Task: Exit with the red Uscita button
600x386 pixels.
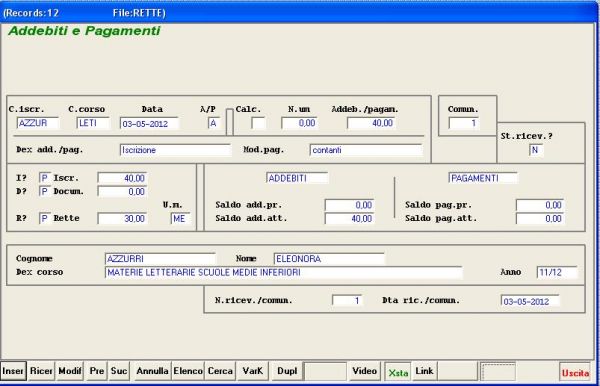Action: (575, 372)
